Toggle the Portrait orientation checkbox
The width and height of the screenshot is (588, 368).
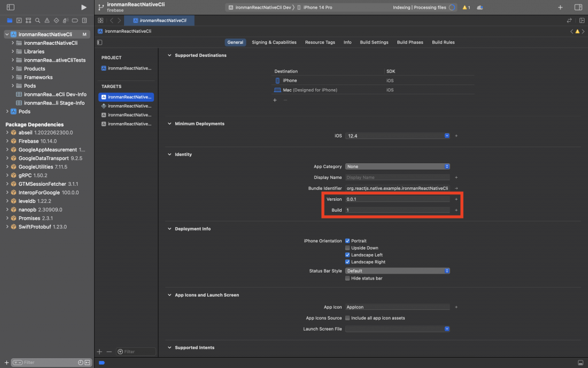(347, 241)
